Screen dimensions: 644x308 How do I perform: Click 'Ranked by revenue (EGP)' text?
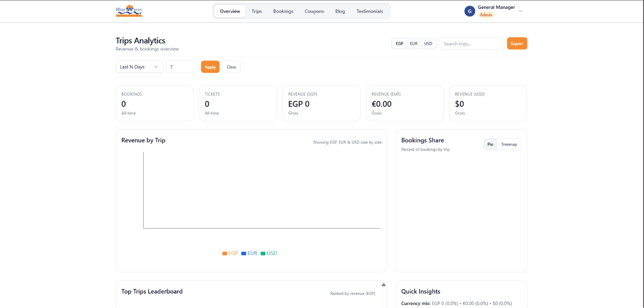(352, 293)
